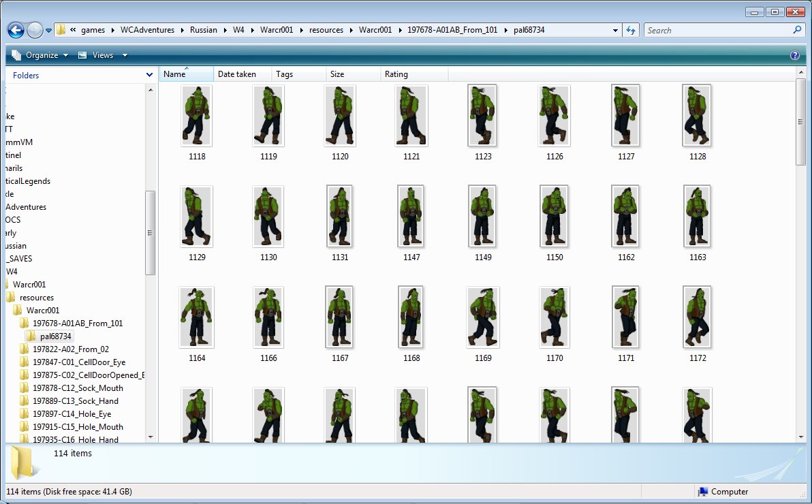Viewport: 812px width, 504px height.
Task: Select thumbnail image 1126
Action: point(554,116)
